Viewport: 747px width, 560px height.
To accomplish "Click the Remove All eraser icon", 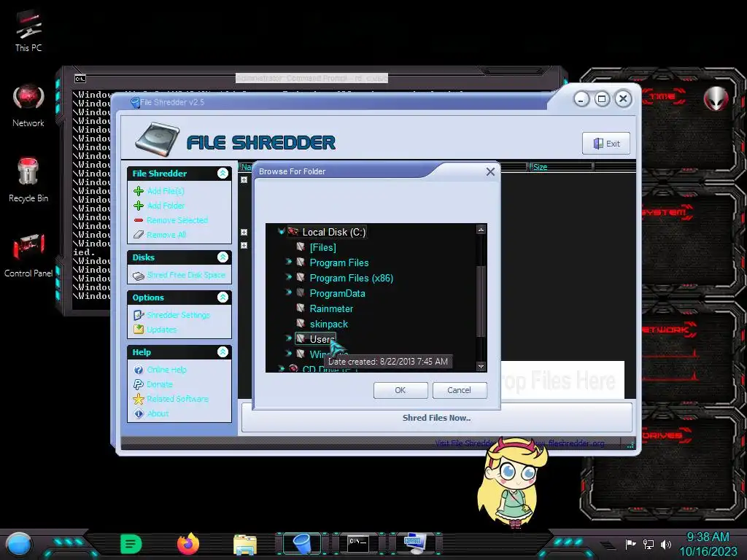I will (139, 235).
